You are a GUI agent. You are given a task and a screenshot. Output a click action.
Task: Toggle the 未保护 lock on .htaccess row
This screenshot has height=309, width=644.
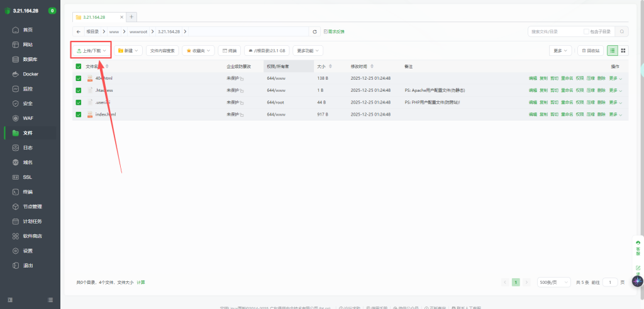[x=242, y=90]
